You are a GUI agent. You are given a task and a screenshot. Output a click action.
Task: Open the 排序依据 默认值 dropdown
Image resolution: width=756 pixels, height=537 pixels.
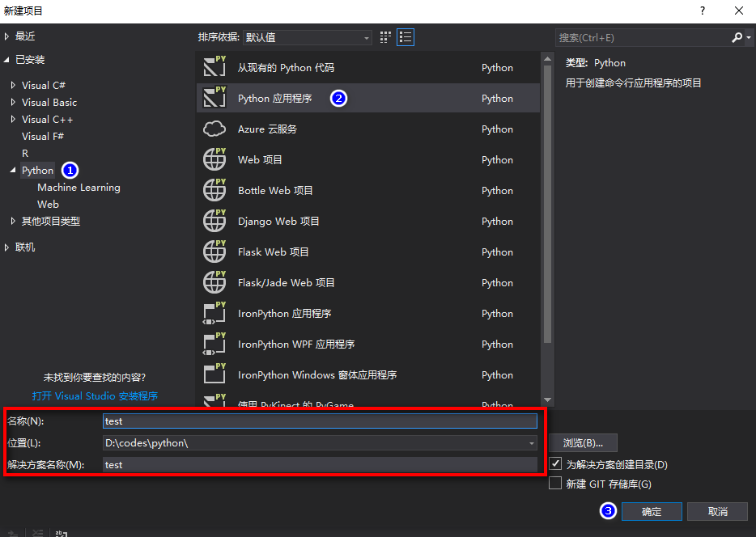tap(308, 37)
